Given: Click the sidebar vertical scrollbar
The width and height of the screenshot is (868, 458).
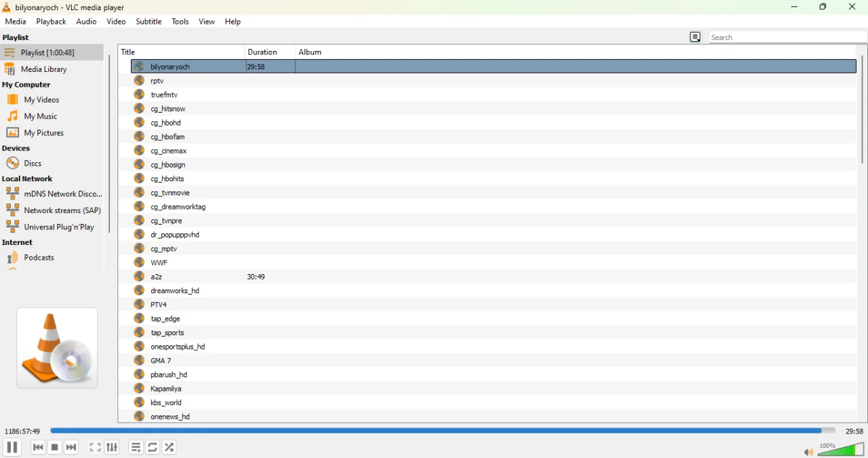Looking at the screenshot, I should pyautogui.click(x=109, y=144).
